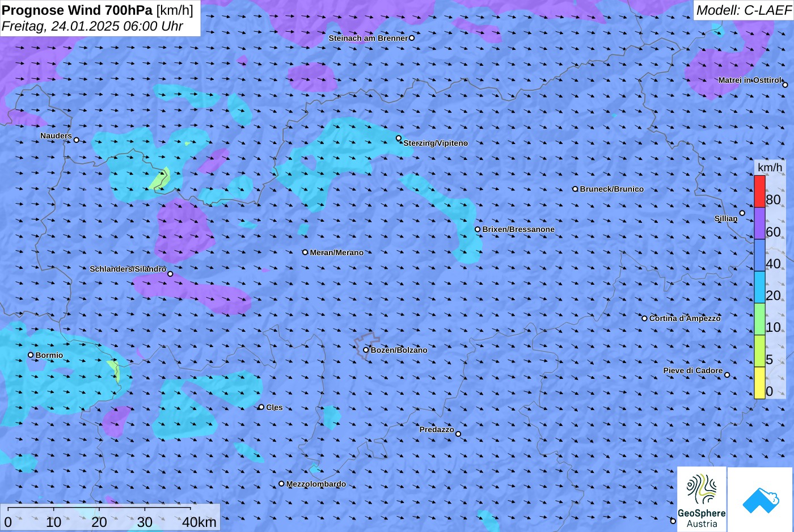Viewport: 794px width, 532px height.
Task: Select the Matrei in Osttirol location marker
Action: [785, 85]
